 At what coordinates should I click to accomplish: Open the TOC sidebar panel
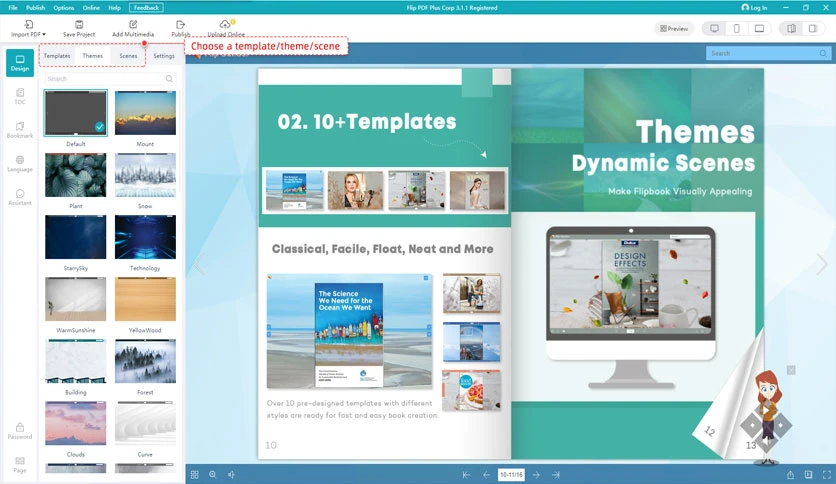point(20,96)
